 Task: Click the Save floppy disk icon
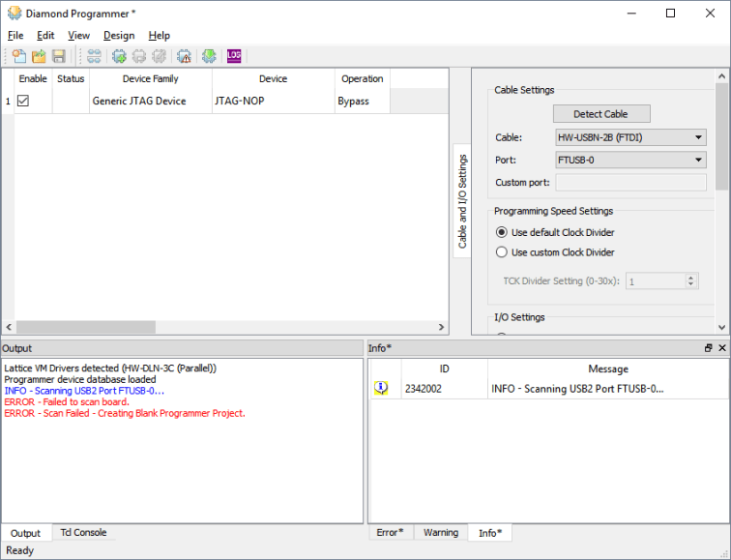(x=59, y=56)
